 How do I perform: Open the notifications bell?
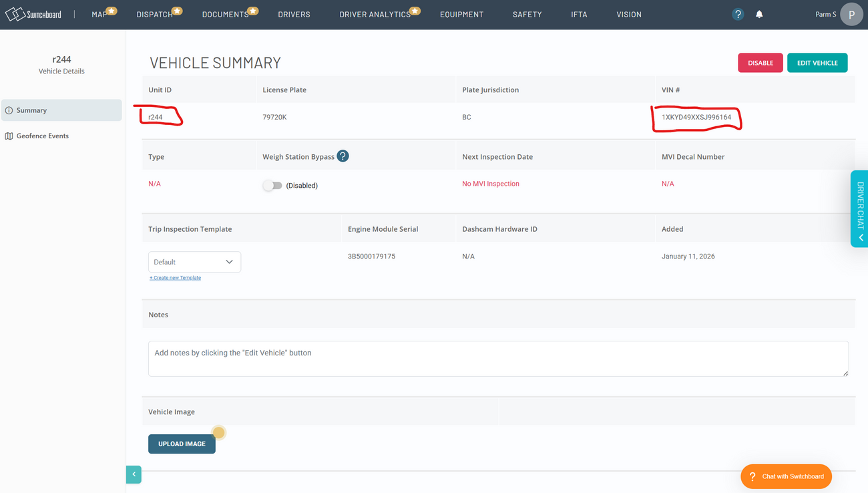point(759,13)
